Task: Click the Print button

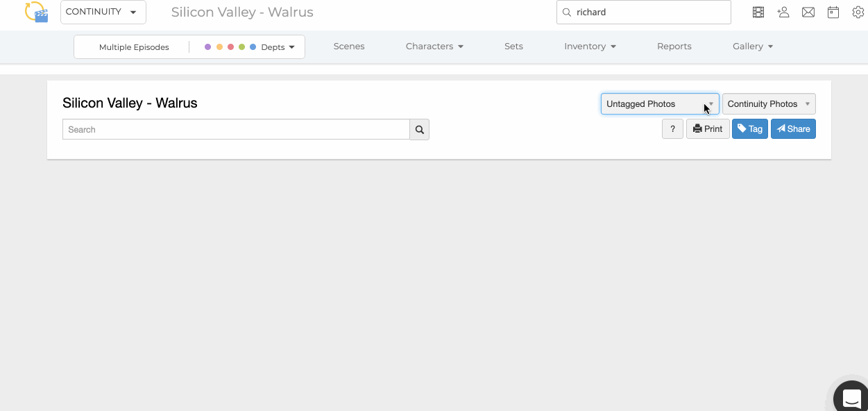Action: pyautogui.click(x=708, y=128)
